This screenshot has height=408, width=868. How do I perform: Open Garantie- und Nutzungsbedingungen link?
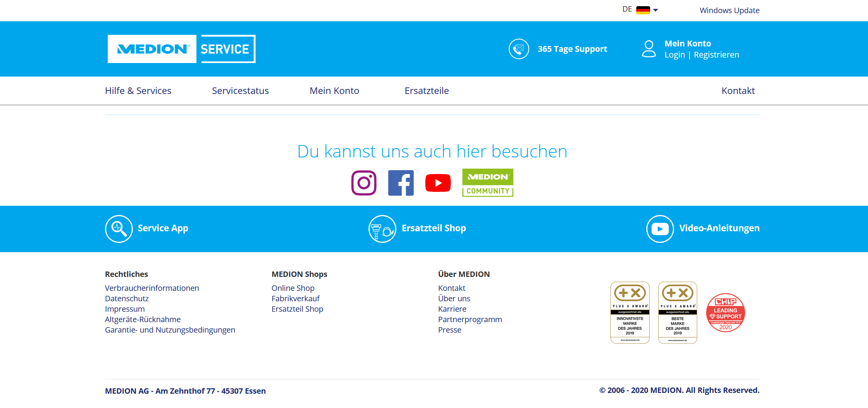[x=170, y=330]
